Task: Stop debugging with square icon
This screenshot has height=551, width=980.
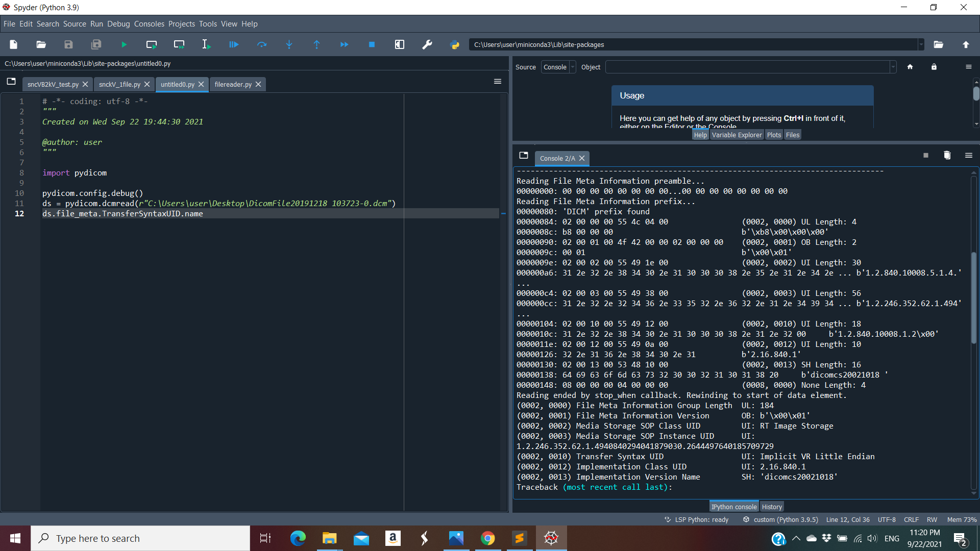Action: pyautogui.click(x=372, y=45)
